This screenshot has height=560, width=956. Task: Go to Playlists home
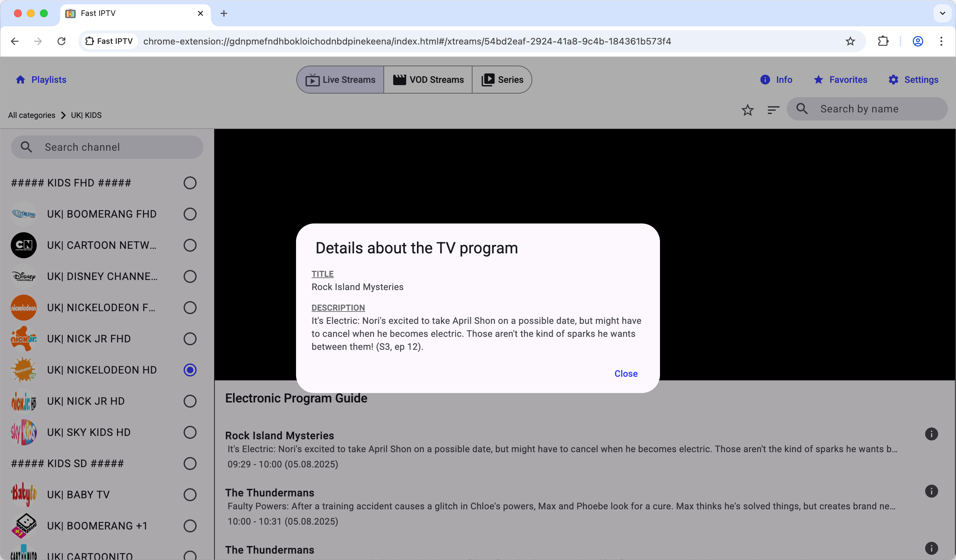[41, 80]
